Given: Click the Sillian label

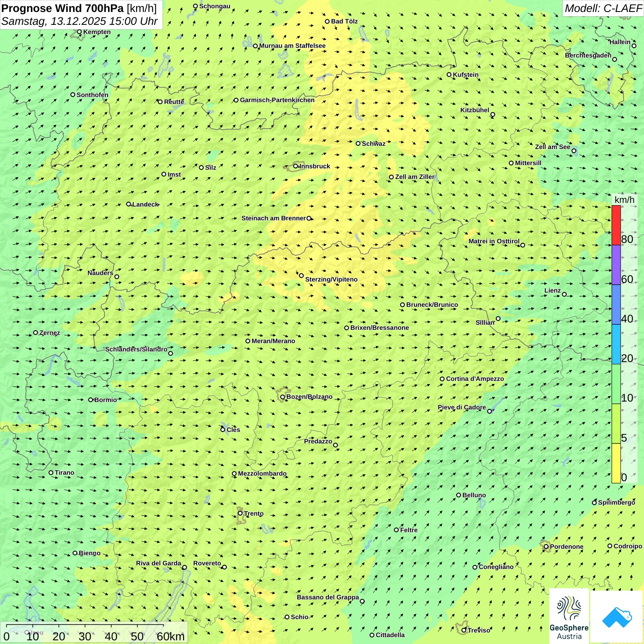Looking at the screenshot, I should click(485, 322).
